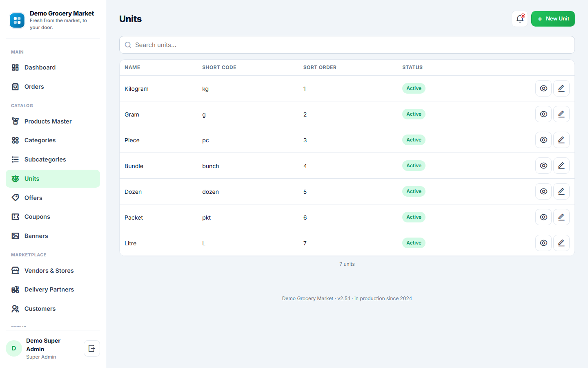The width and height of the screenshot is (588, 368).
Task: Edit the Dozen unit
Action: pyautogui.click(x=561, y=191)
